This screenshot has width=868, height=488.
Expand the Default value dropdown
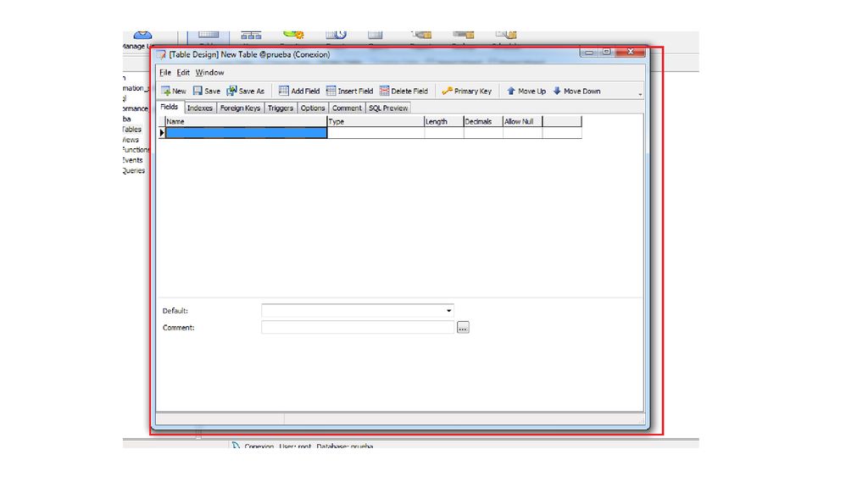448,311
